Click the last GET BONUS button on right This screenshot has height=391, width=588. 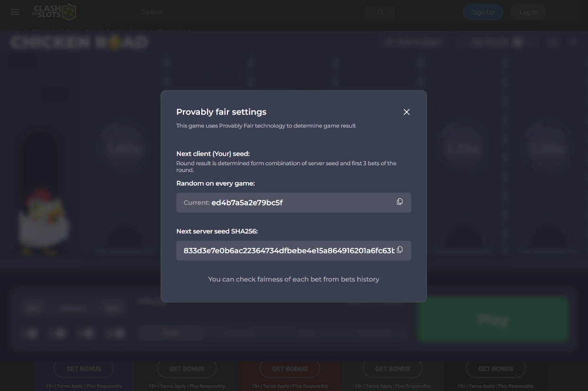click(495, 369)
